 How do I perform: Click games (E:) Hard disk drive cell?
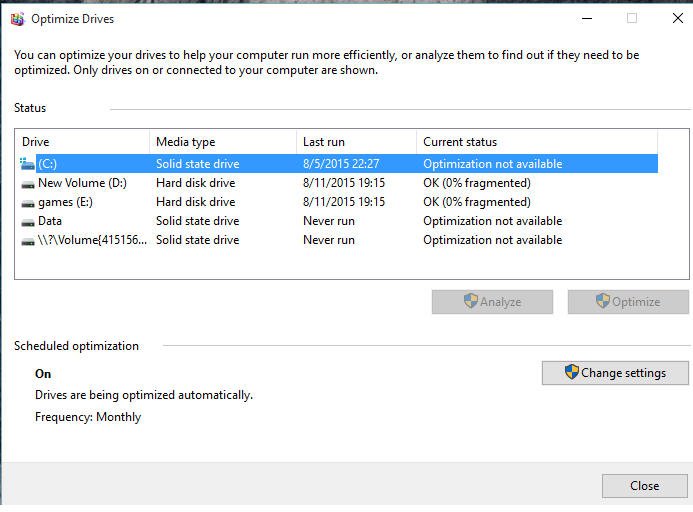195,202
